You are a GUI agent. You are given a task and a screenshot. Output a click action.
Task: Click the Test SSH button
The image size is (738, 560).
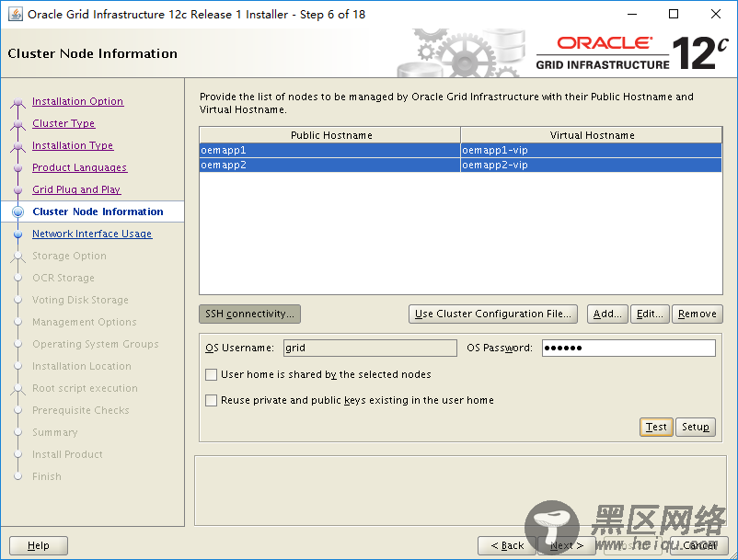tap(656, 427)
